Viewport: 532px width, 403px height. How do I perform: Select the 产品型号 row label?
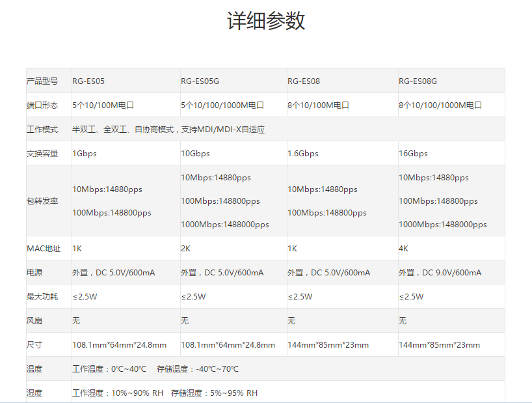pyautogui.click(x=42, y=81)
